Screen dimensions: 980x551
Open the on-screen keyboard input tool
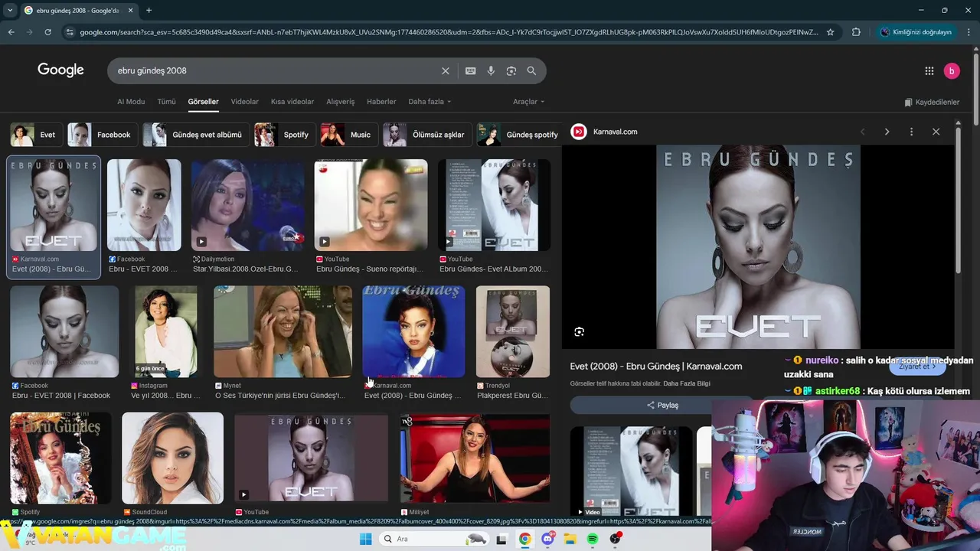click(x=471, y=70)
